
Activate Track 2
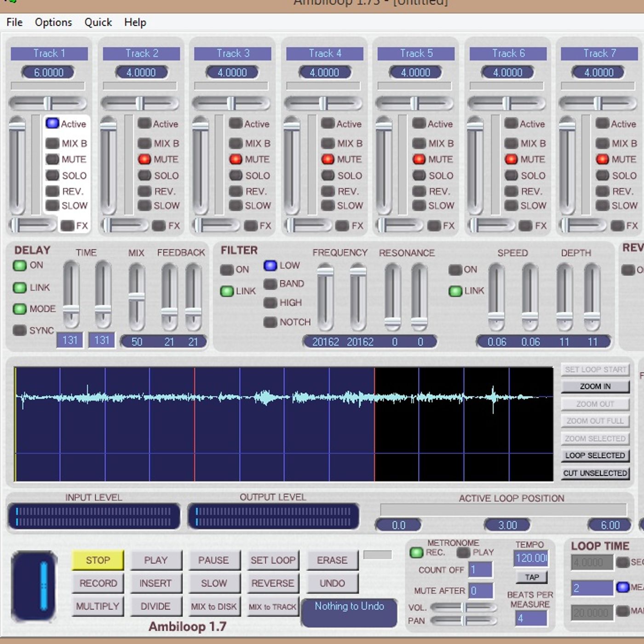(144, 123)
